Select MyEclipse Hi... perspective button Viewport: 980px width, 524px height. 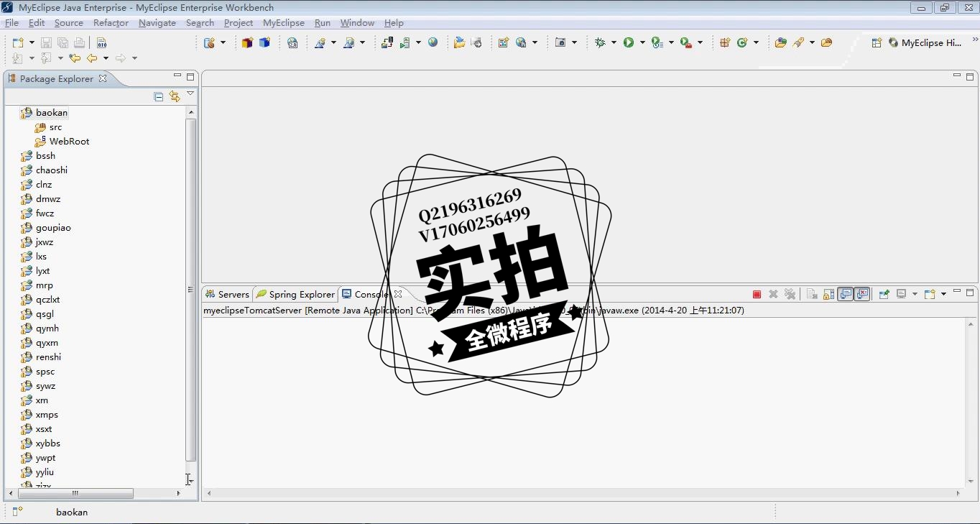click(925, 42)
